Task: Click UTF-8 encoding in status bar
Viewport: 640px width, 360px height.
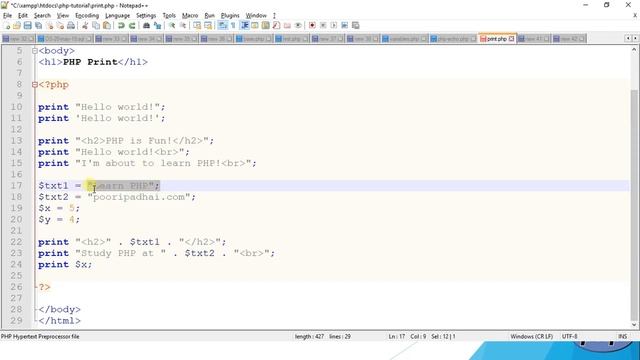Action: point(569,337)
